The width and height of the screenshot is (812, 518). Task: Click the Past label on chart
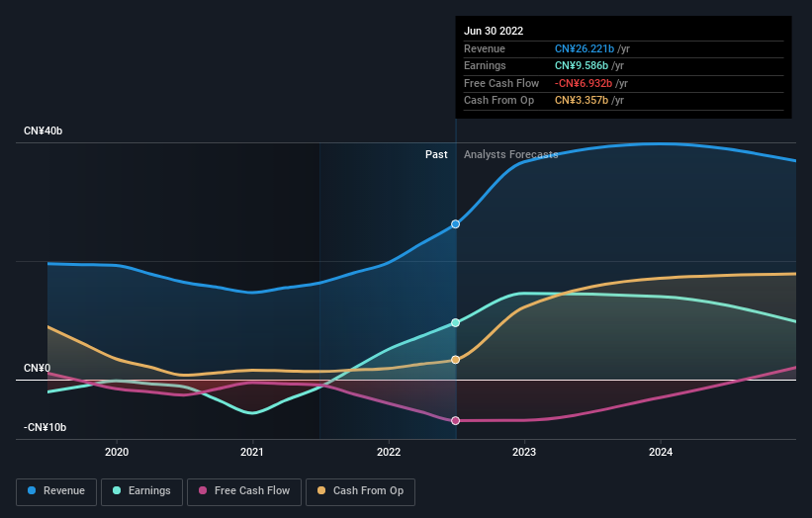click(x=436, y=154)
